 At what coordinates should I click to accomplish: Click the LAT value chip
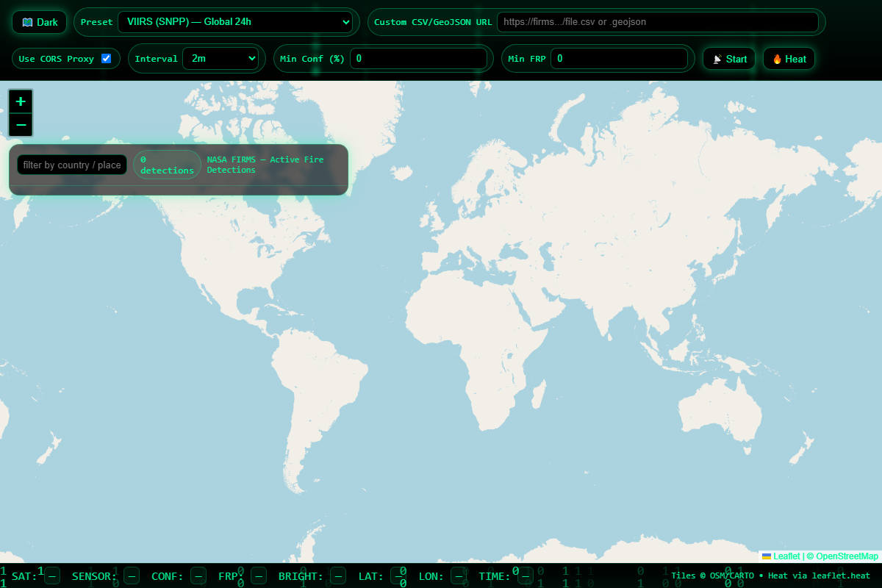[399, 576]
